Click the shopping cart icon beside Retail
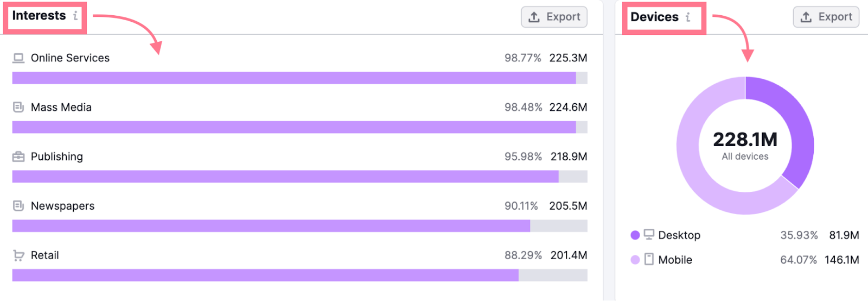The image size is (868, 301). (18, 255)
